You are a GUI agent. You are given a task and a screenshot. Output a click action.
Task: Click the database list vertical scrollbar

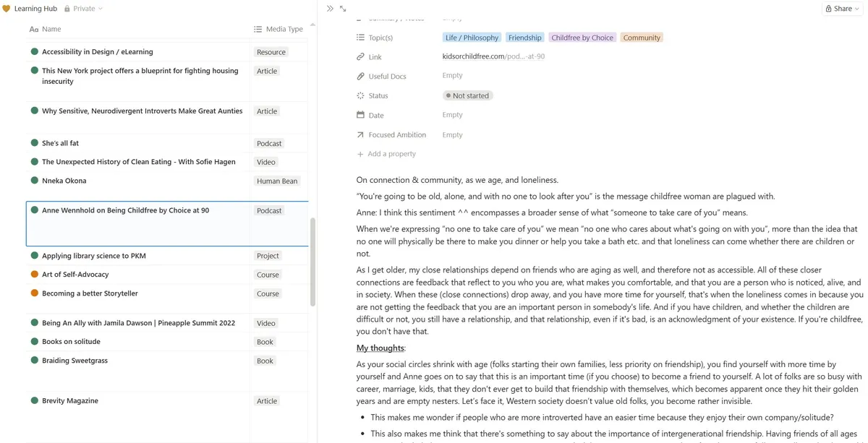(x=312, y=262)
